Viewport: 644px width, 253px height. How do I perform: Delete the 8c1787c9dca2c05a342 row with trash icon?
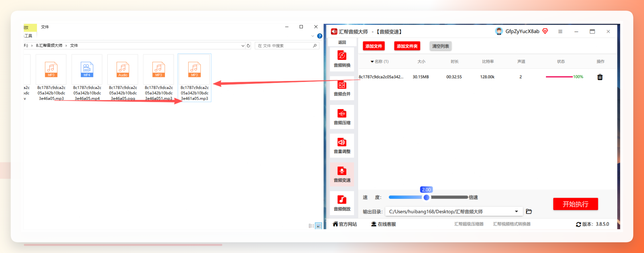[600, 77]
